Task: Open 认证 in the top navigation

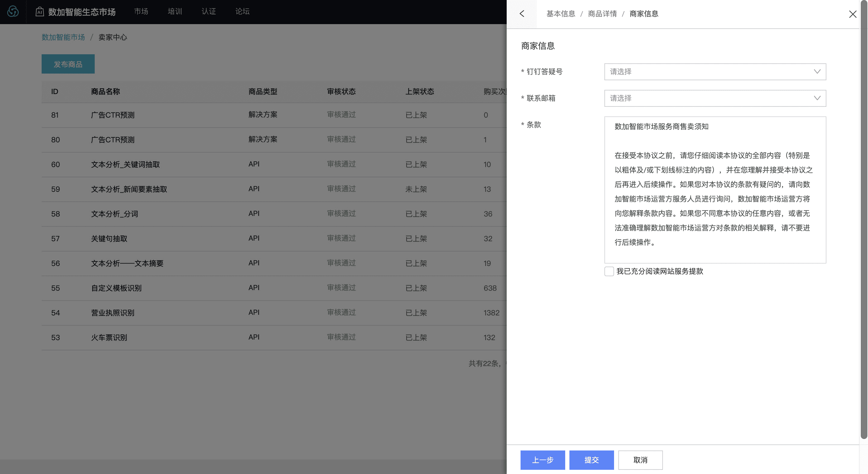Action: tap(209, 12)
